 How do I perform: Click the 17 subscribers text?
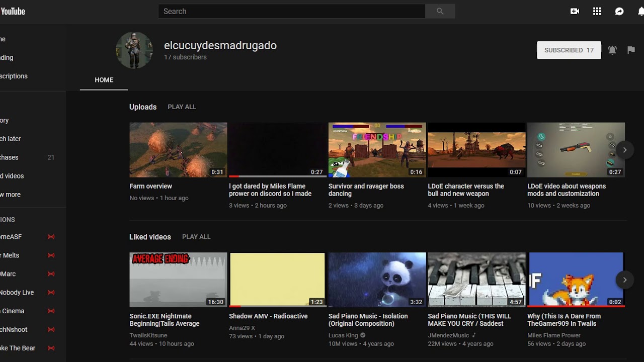tap(185, 57)
